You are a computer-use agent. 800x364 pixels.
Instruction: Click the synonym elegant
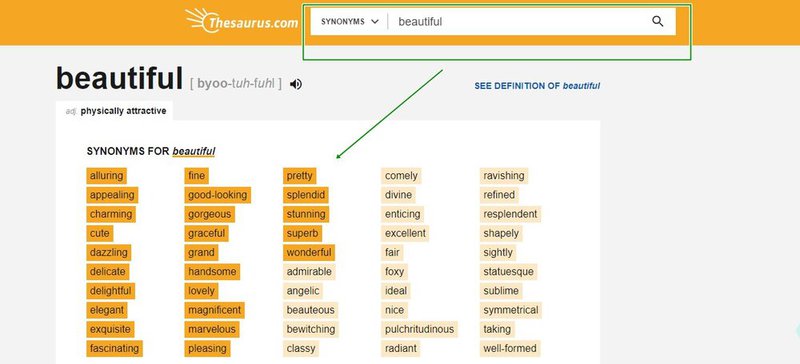[107, 310]
